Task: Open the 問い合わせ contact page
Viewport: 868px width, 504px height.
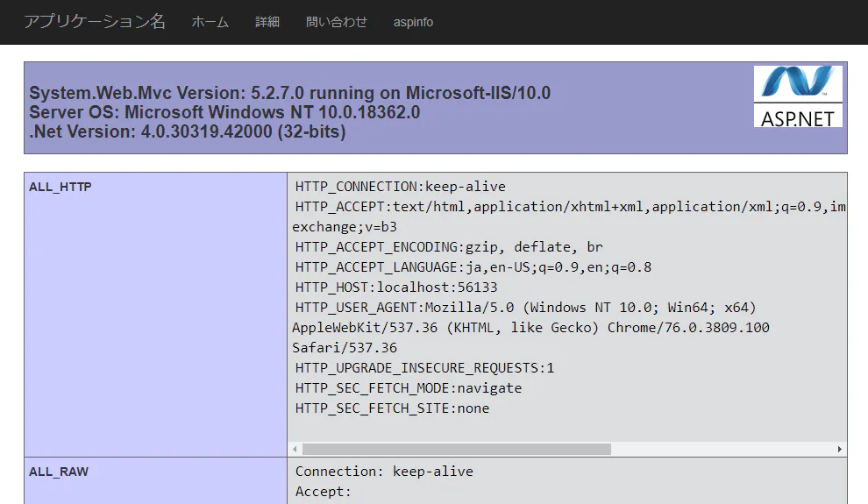Action: coord(336,22)
